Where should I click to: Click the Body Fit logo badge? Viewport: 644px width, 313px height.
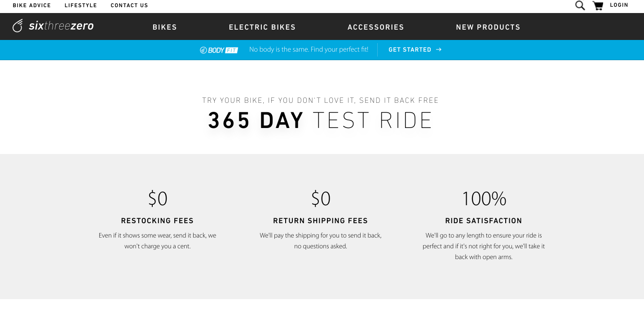point(219,50)
